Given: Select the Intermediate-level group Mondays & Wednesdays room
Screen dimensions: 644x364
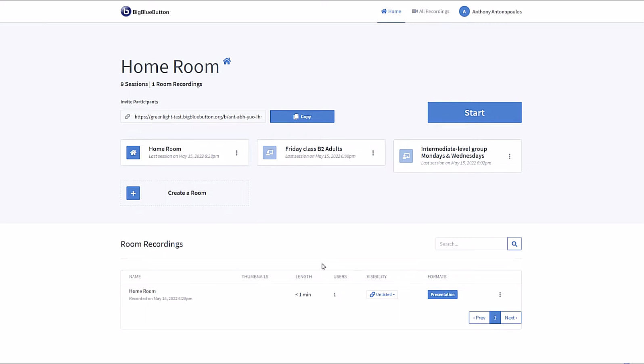Looking at the screenshot, I should pyautogui.click(x=458, y=156).
